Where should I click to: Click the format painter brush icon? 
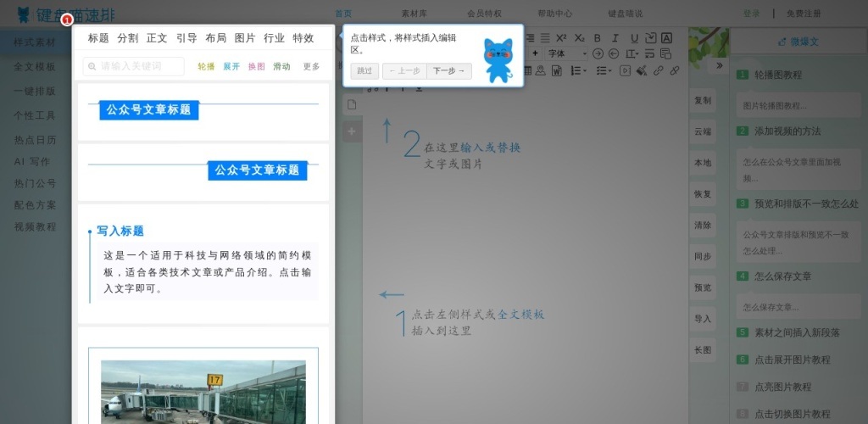coord(642,70)
